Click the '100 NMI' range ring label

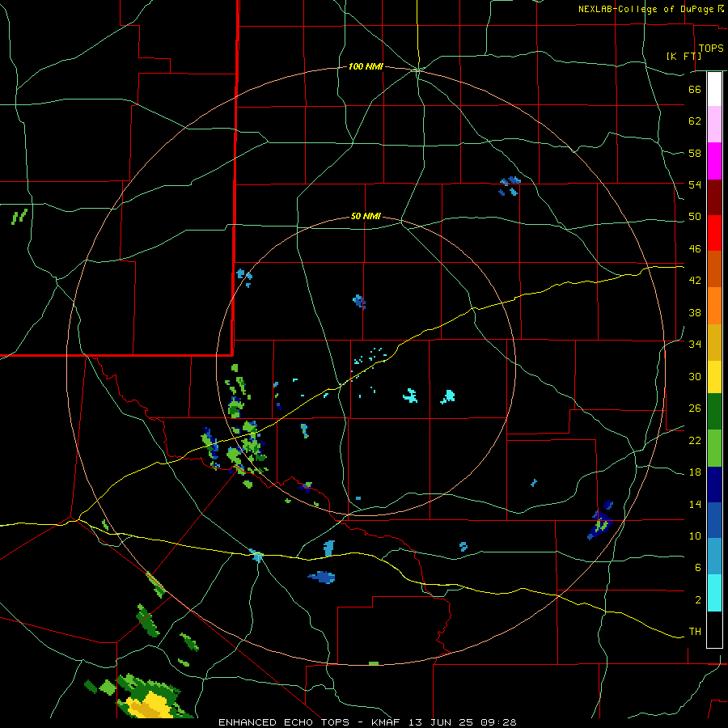(x=366, y=67)
